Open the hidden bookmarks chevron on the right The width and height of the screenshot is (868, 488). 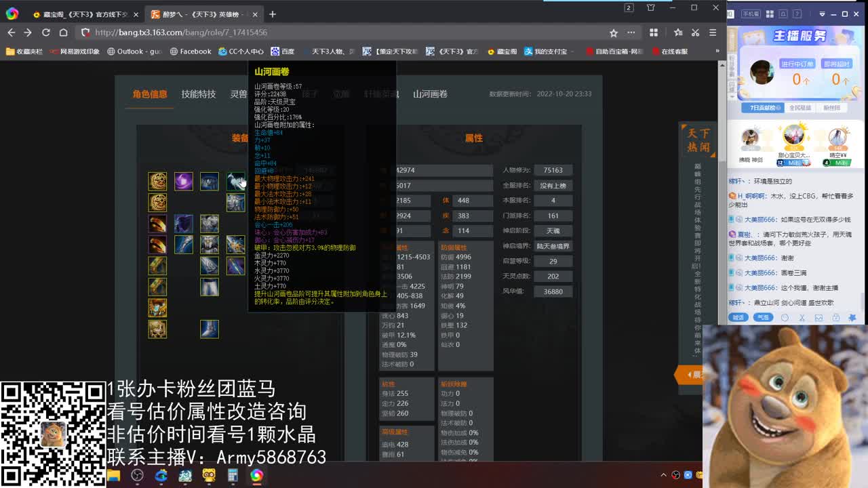pos(717,51)
